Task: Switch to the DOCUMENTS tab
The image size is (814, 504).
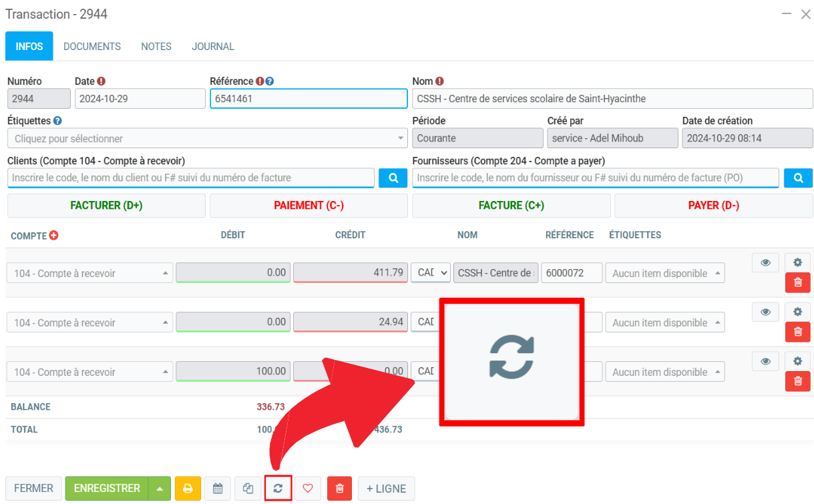Action: (92, 47)
